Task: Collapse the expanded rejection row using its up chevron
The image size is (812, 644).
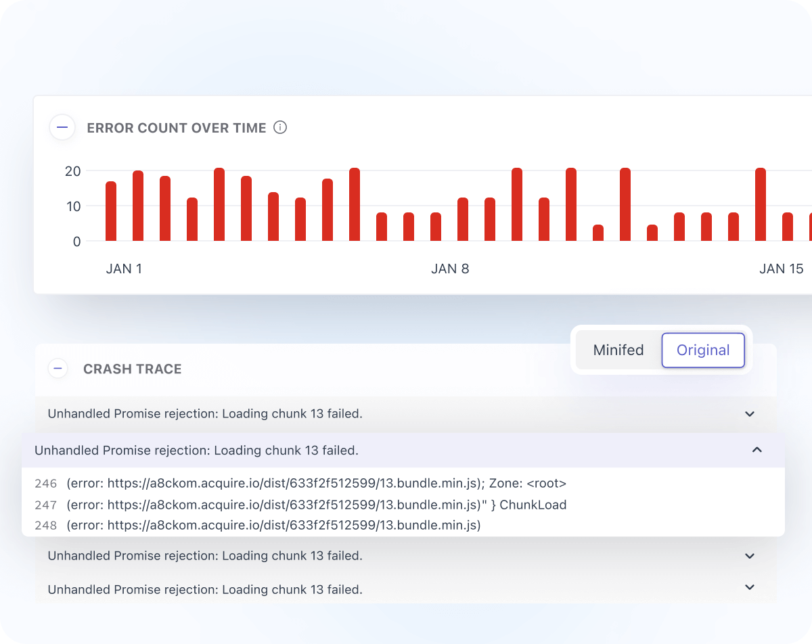Action: tap(757, 450)
